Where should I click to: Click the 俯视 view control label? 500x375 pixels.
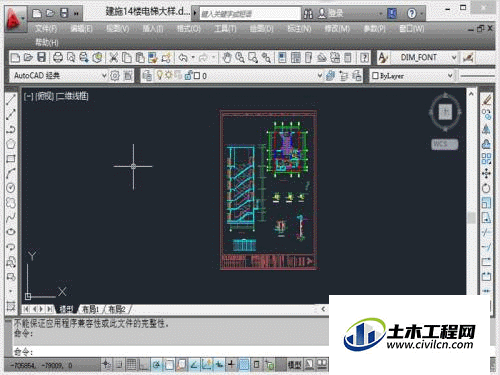[45, 96]
